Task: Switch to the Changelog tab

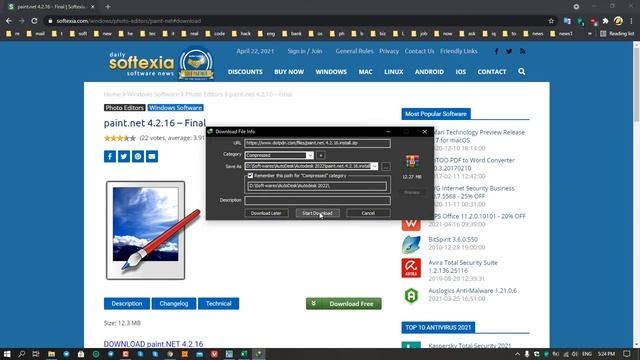Action: coord(174,304)
